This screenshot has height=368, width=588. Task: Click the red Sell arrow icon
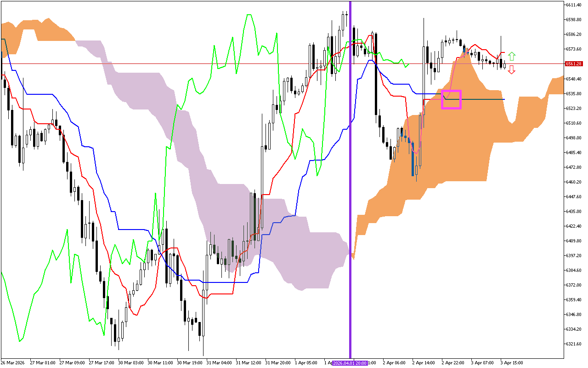tap(512, 69)
